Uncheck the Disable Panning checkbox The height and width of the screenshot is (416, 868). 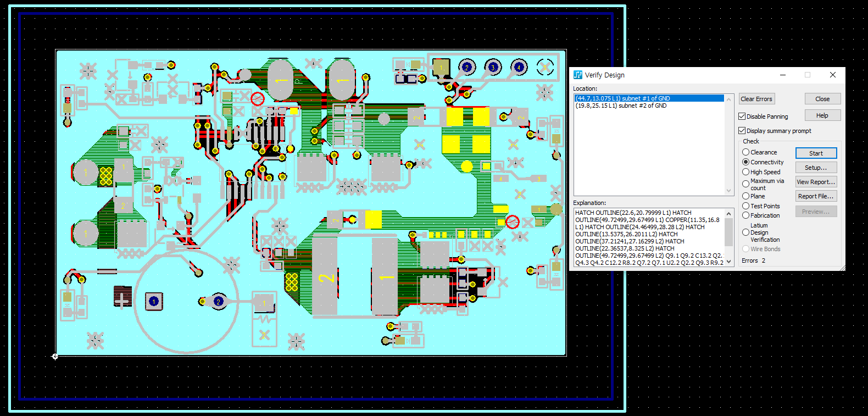(x=742, y=117)
